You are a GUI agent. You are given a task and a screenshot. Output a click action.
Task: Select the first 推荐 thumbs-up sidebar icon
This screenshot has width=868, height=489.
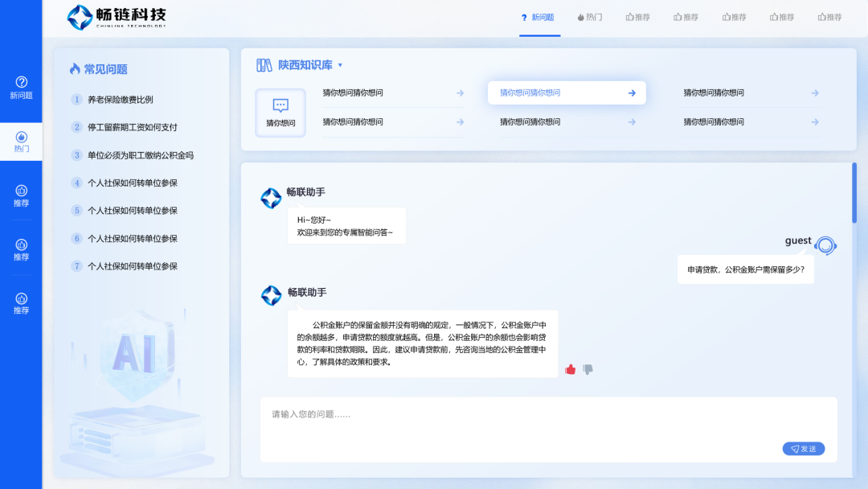(20, 190)
